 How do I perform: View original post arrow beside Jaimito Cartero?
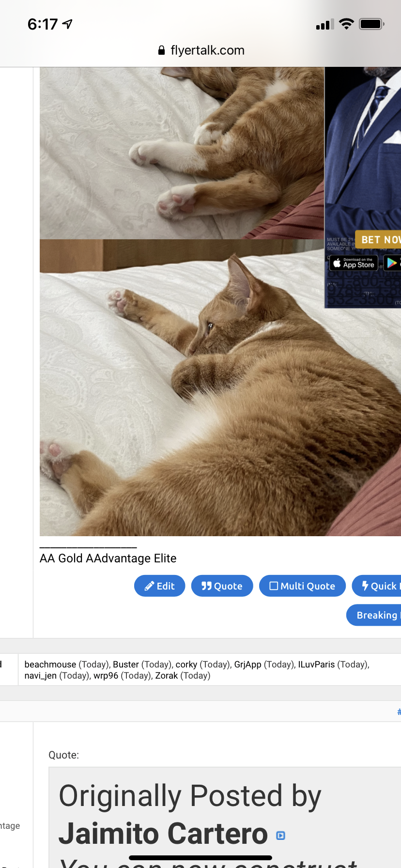pyautogui.click(x=280, y=836)
